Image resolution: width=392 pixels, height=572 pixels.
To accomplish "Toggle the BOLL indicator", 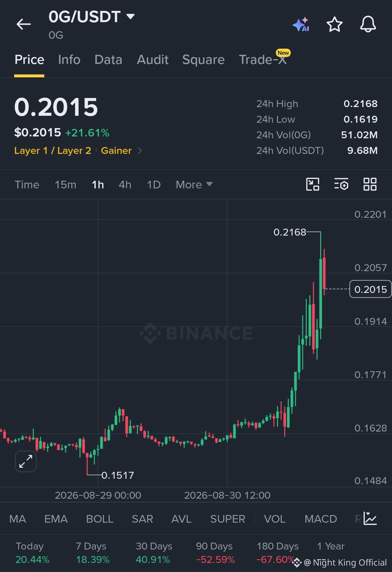I will pos(100,519).
